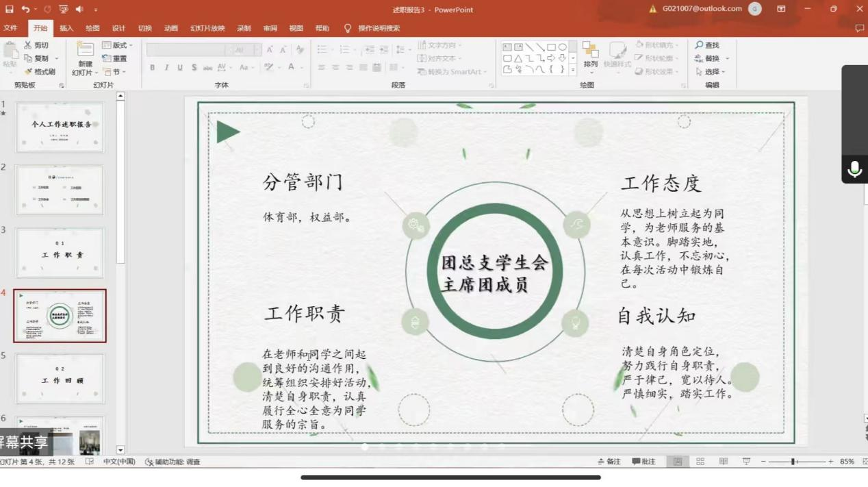Convert to SmartArt button
The width and height of the screenshot is (868, 487).
pos(452,71)
